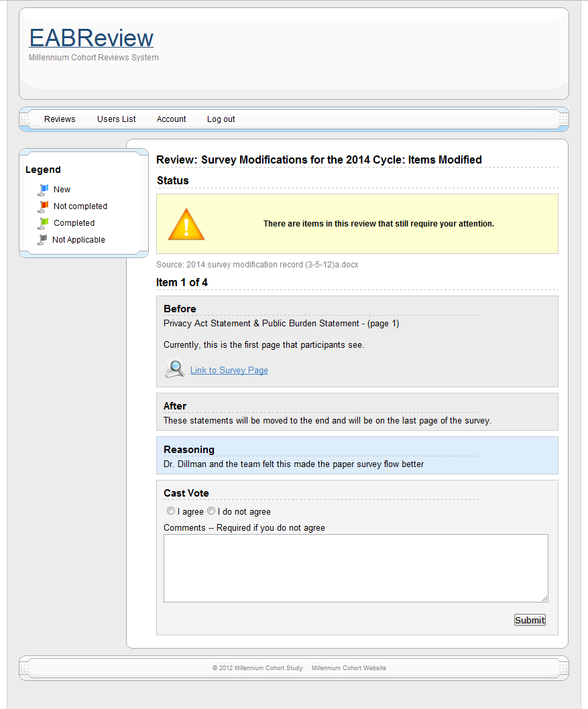Go to the Account page
The width and height of the screenshot is (588, 709).
tap(171, 119)
